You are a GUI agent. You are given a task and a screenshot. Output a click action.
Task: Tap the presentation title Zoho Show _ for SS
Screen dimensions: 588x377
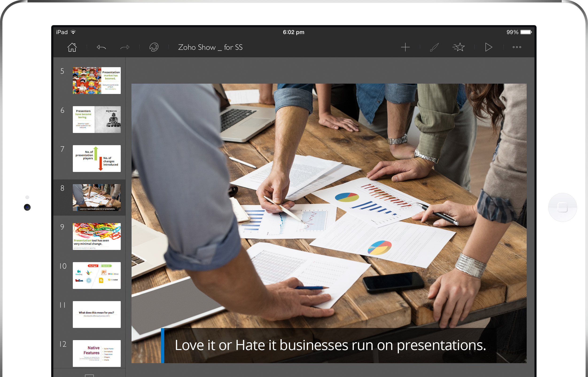click(x=210, y=47)
